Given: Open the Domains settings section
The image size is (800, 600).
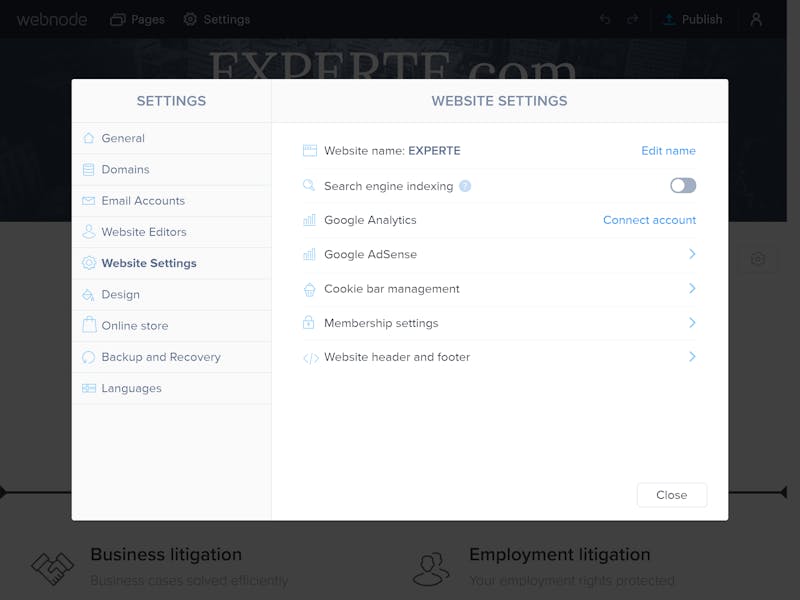Looking at the screenshot, I should pyautogui.click(x=171, y=169).
